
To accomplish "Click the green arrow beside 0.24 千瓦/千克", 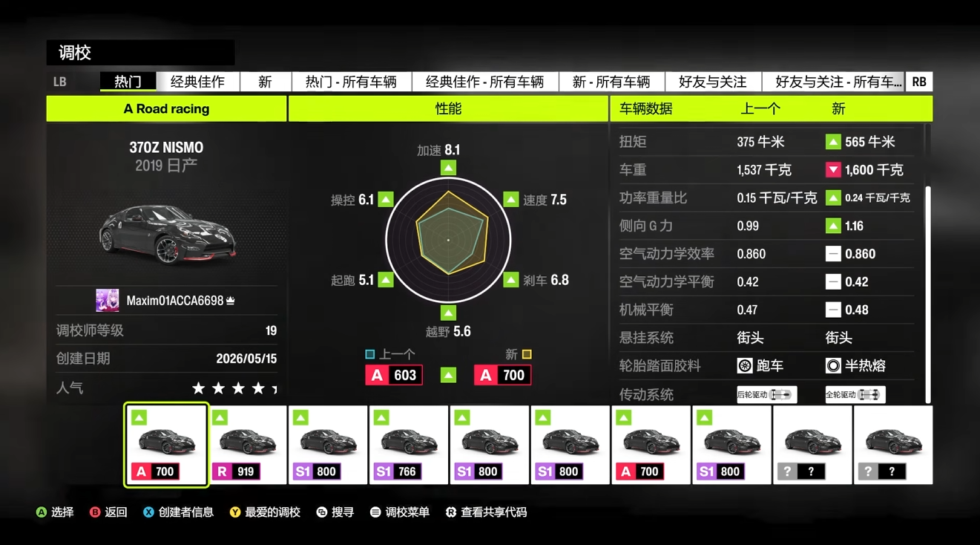I will tap(833, 198).
